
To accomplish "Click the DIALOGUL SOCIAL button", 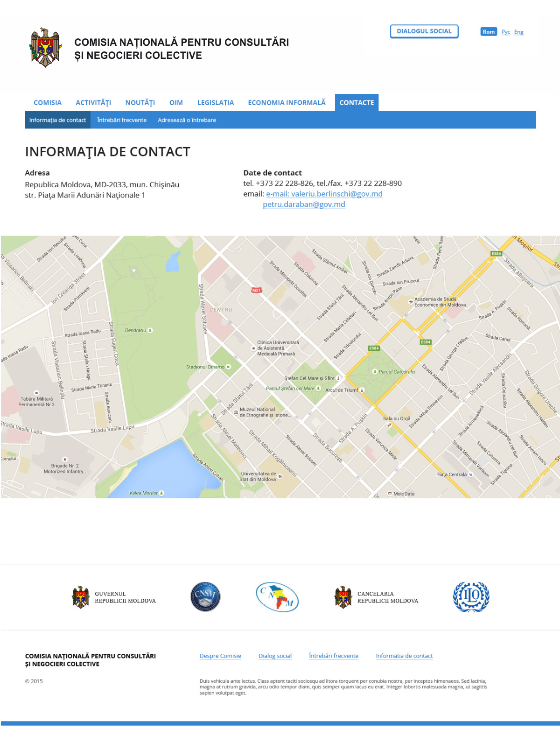I will point(424,31).
